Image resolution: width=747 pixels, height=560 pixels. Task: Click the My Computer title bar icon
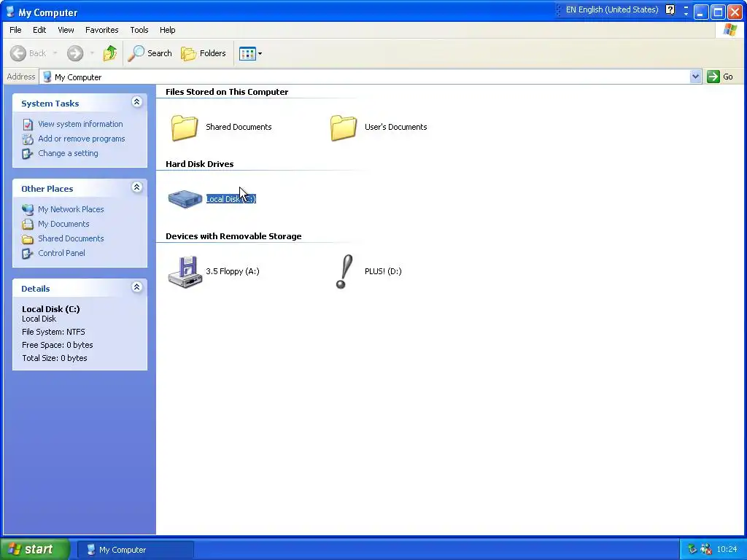[10, 12]
